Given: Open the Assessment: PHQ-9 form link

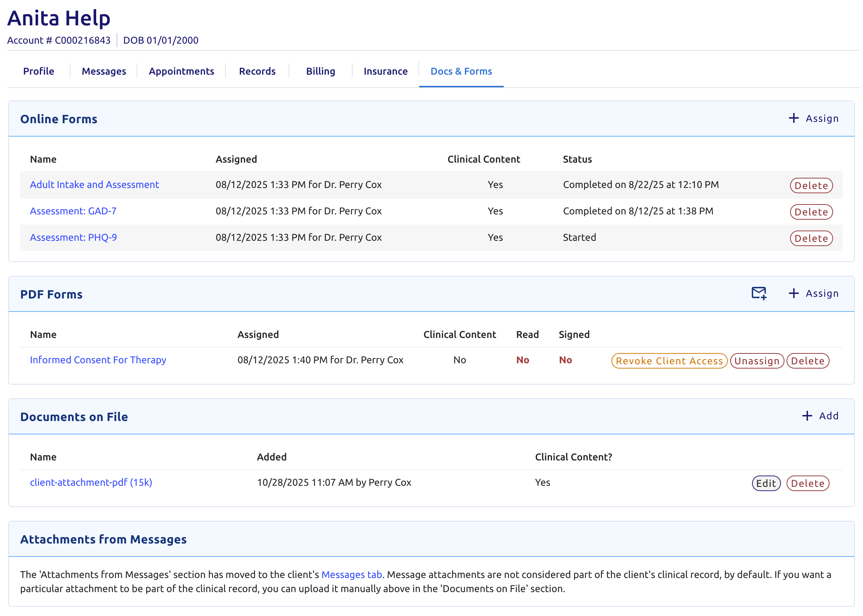Looking at the screenshot, I should (x=73, y=238).
